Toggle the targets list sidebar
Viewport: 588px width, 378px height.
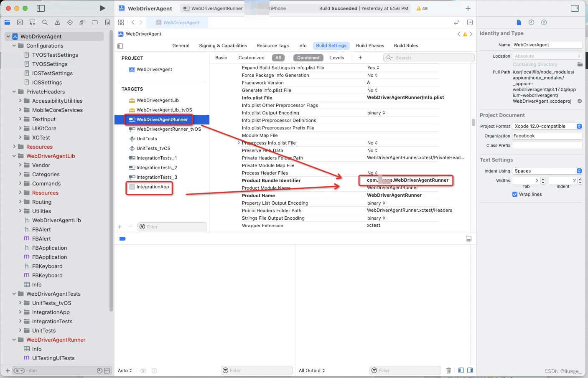(x=120, y=46)
